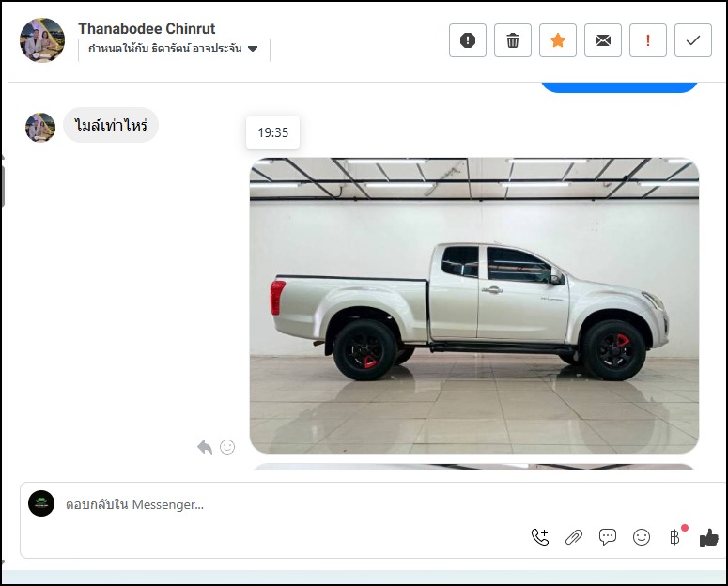728x586 pixels.
Task: Mark conversation as spam with exclamation-circle icon
Action: point(468,40)
